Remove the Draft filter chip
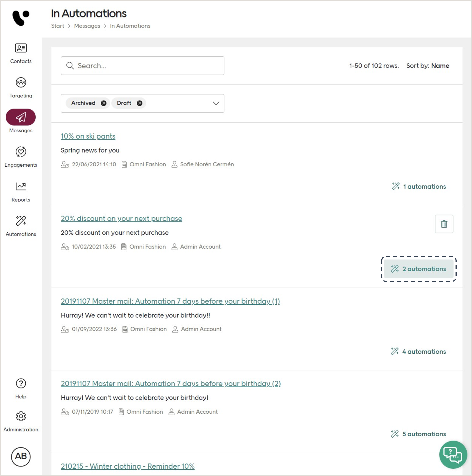 click(x=139, y=103)
